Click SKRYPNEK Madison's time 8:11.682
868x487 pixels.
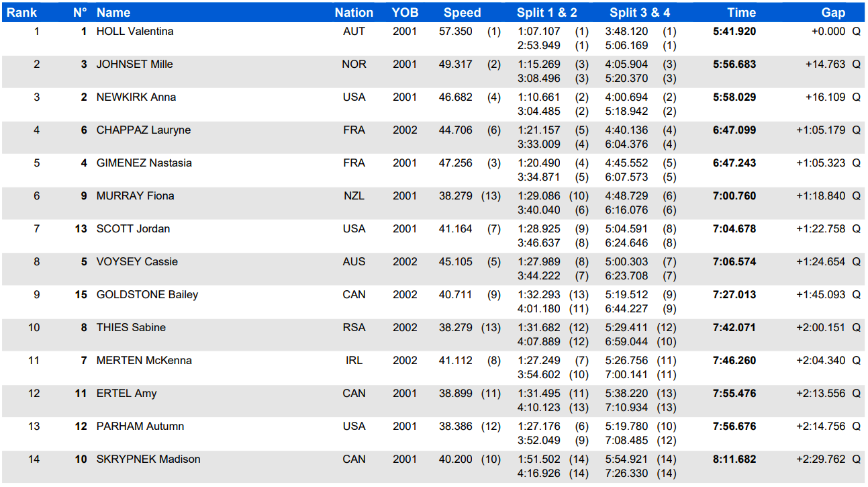[734, 459]
